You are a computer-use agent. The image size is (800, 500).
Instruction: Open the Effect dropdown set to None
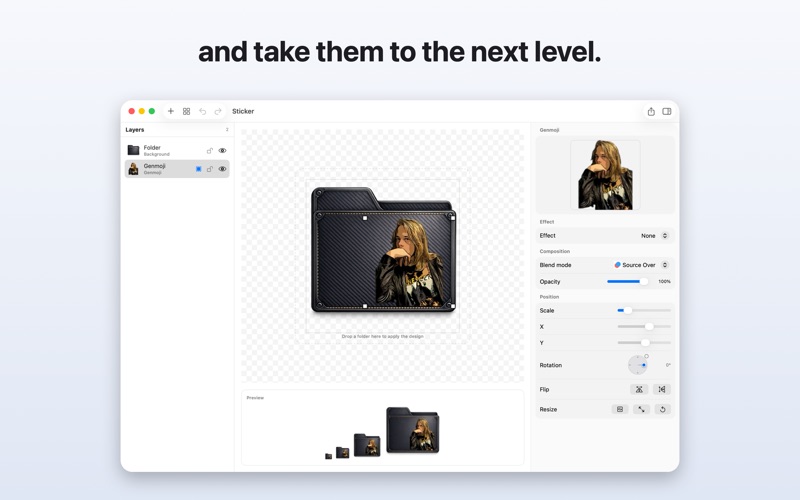(655, 236)
